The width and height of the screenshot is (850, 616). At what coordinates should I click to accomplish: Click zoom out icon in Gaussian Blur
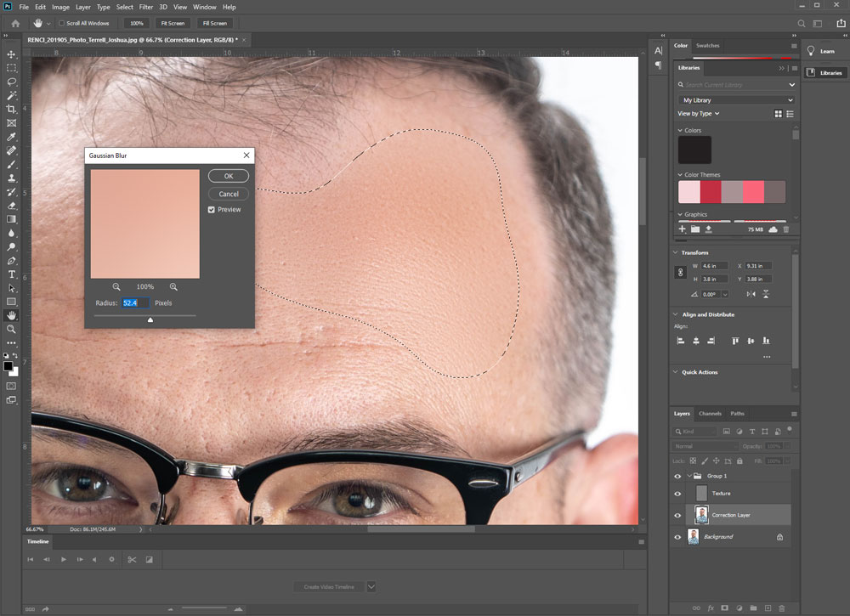tap(116, 287)
